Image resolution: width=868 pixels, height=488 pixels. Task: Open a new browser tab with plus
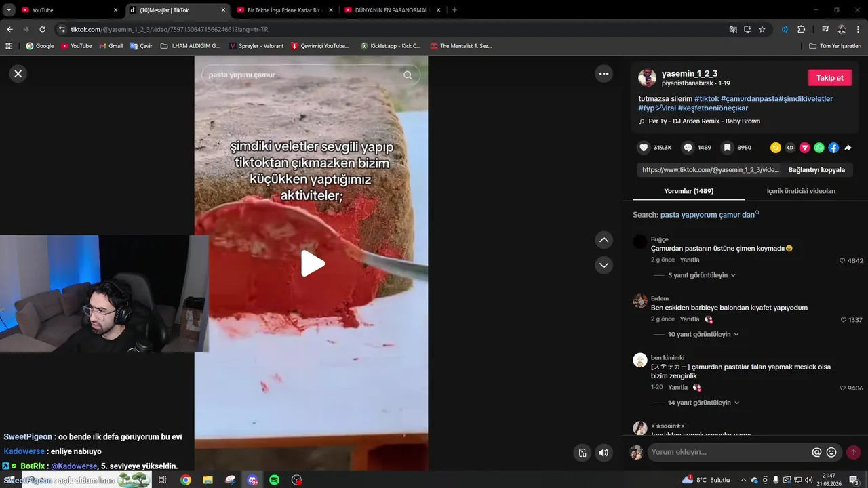454,10
